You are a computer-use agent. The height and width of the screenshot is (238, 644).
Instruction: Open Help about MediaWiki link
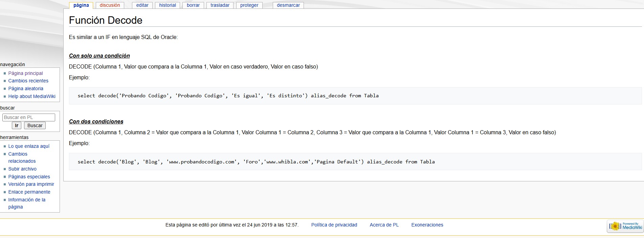coord(32,96)
